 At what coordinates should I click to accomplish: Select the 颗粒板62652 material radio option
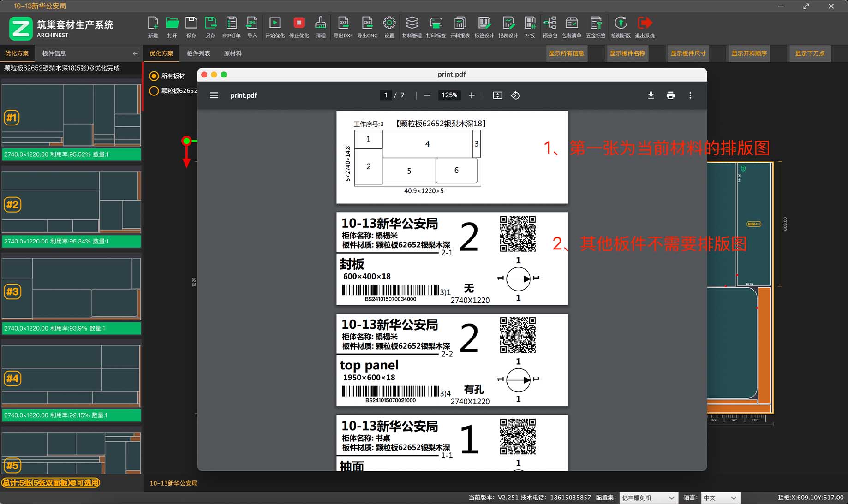(x=154, y=91)
